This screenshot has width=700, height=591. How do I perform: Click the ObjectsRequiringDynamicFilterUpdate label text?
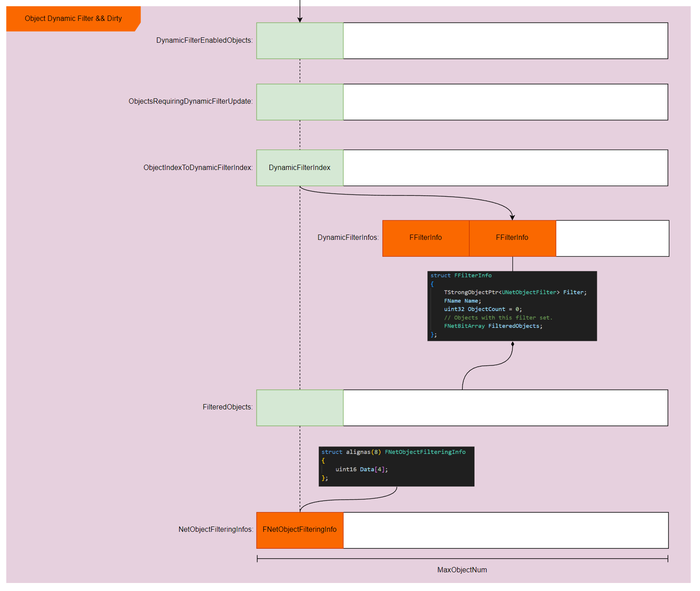pos(190,101)
